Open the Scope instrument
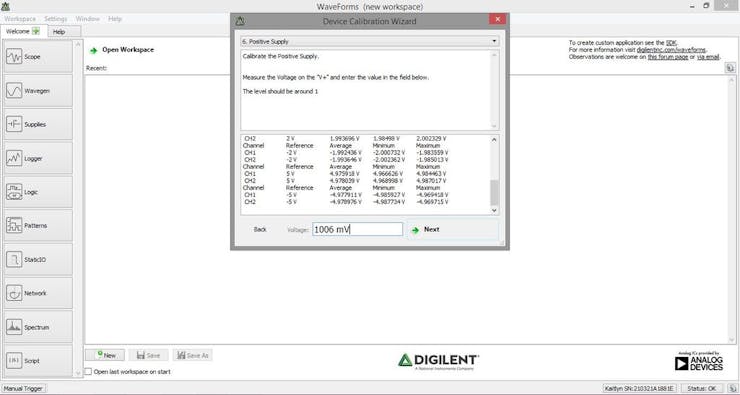740x395 pixels. pos(38,57)
